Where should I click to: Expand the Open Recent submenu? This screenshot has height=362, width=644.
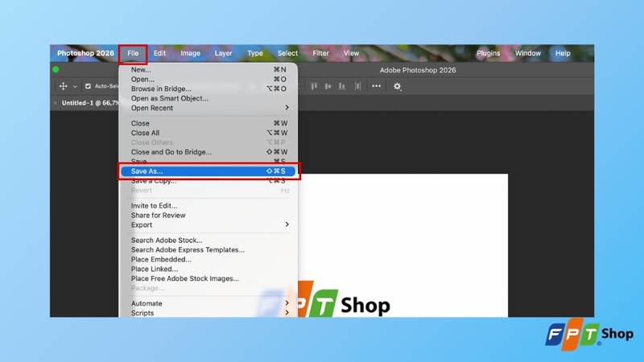pyautogui.click(x=208, y=108)
